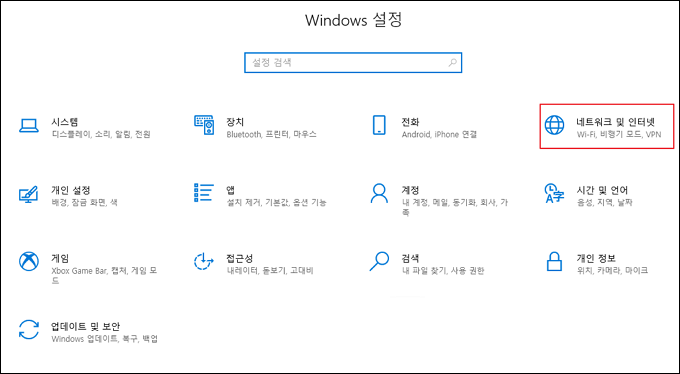Open the 개인 설정 category title
The height and width of the screenshot is (374, 680).
click(71, 190)
